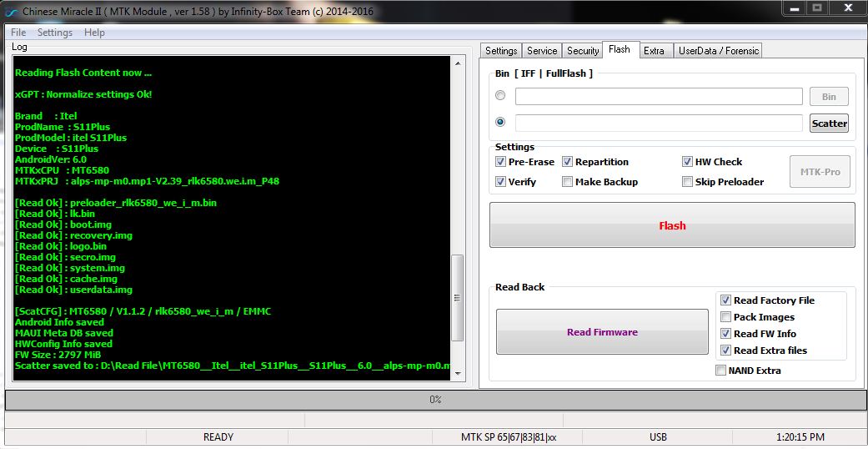Disable the HW Check checkbox

point(687,162)
